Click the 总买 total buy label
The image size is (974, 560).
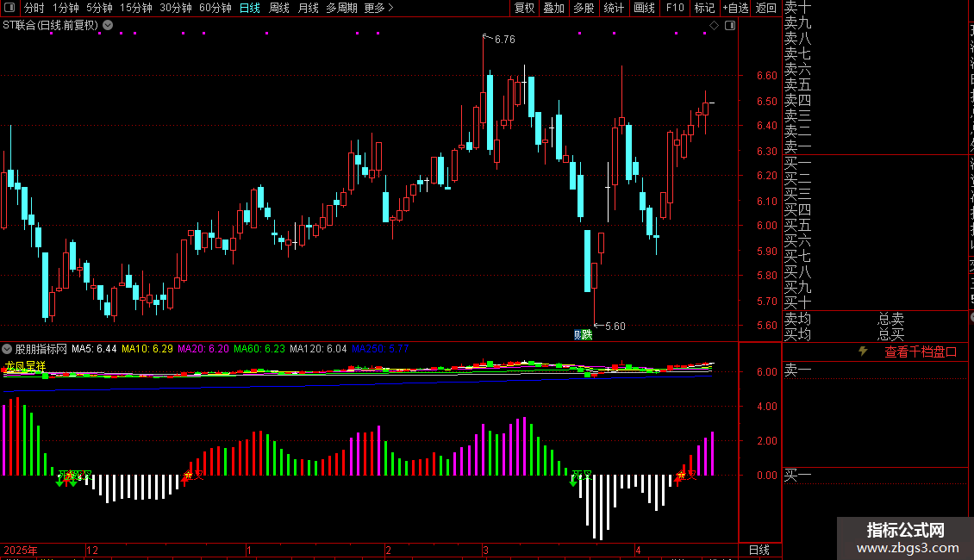(890, 334)
